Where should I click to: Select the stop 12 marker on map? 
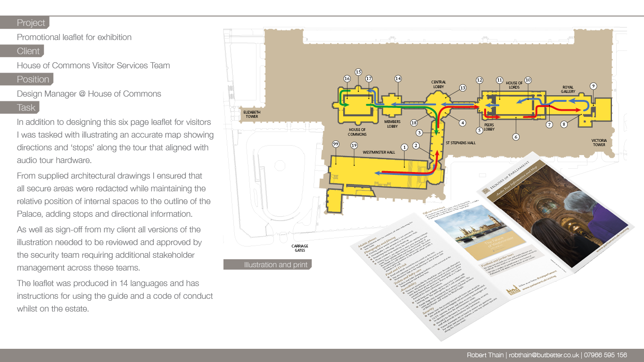click(479, 80)
